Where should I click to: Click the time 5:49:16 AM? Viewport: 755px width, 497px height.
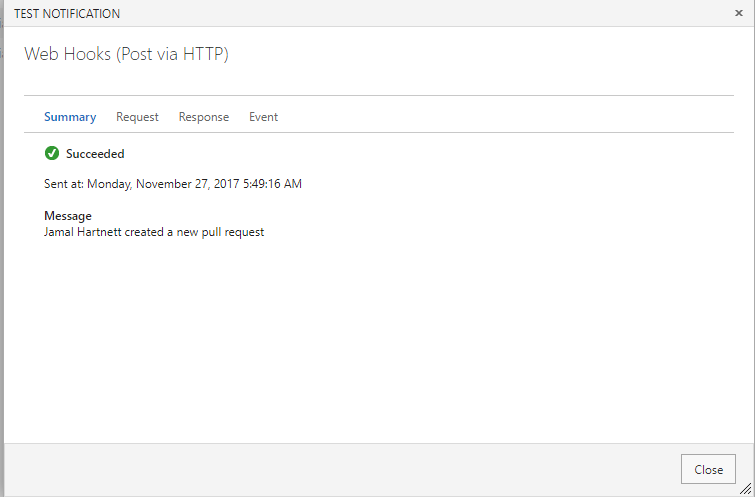[x=272, y=183]
